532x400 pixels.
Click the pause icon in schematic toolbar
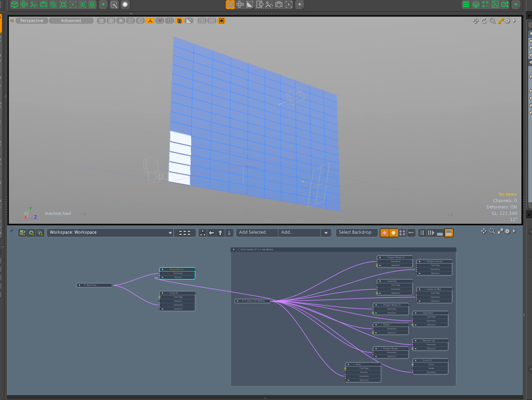422,233
